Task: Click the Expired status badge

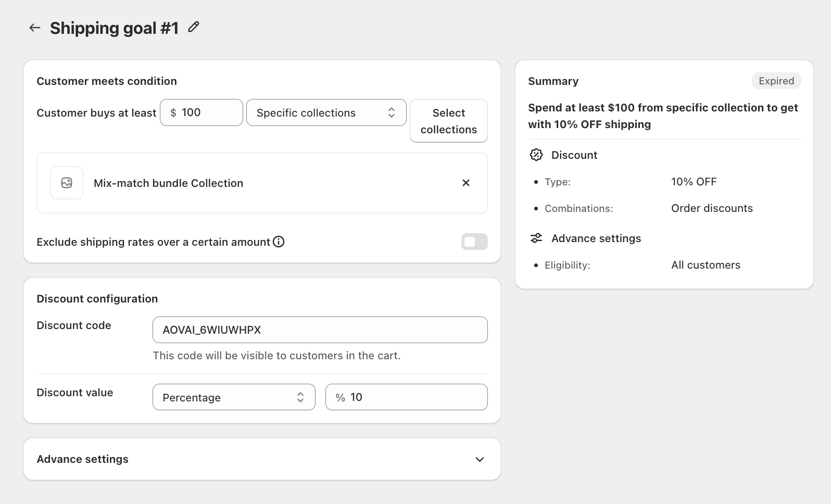Action: [x=776, y=81]
